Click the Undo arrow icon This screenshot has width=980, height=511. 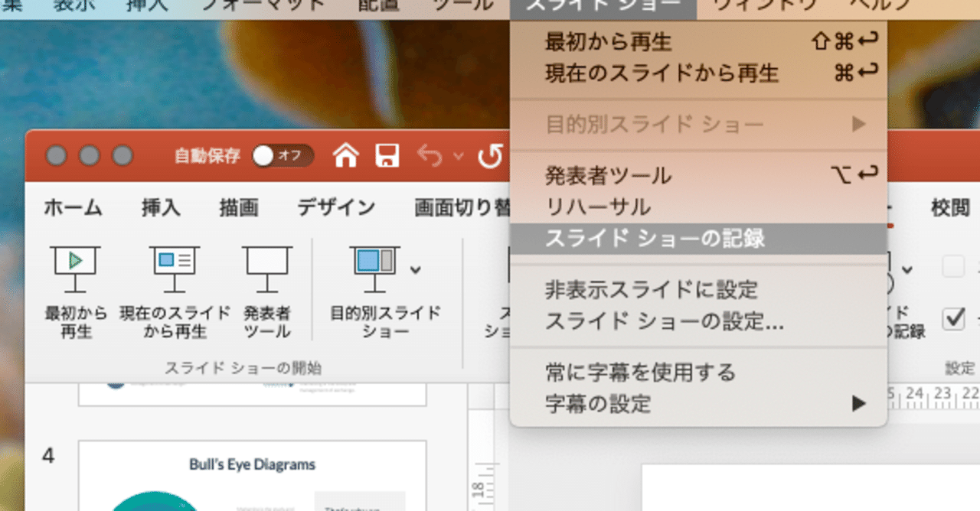pyautogui.click(x=430, y=156)
